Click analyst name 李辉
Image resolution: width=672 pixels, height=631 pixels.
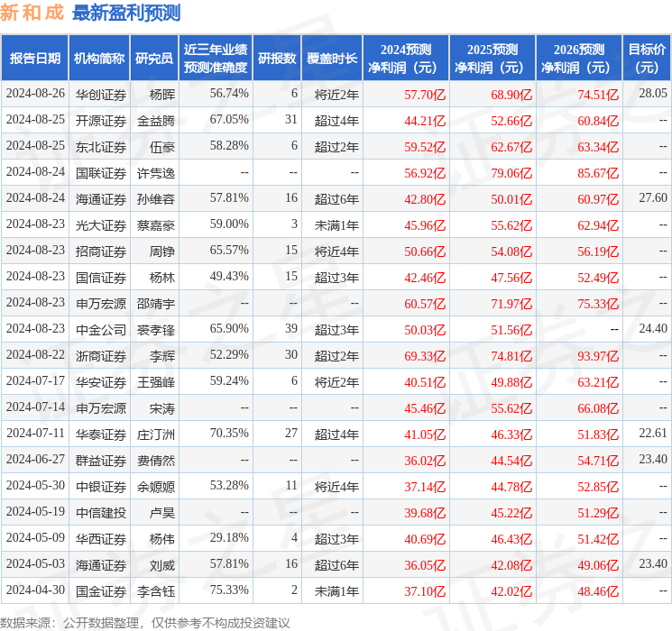coord(162,356)
